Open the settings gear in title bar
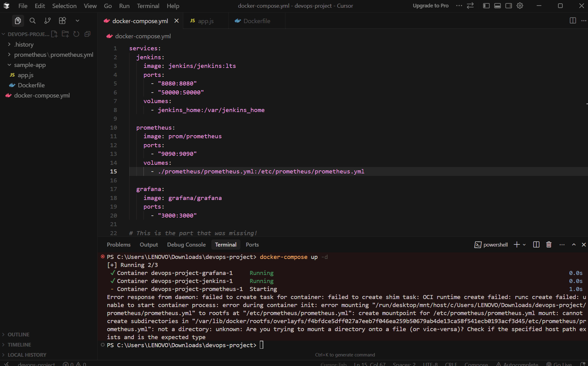This screenshot has height=366, width=588. pos(520,6)
